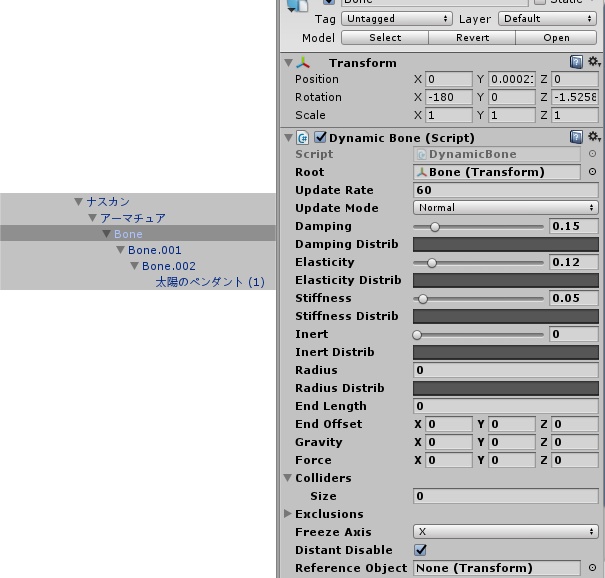Open the Layer dropdown showing Default
The width and height of the screenshot is (605, 578).
548,19
